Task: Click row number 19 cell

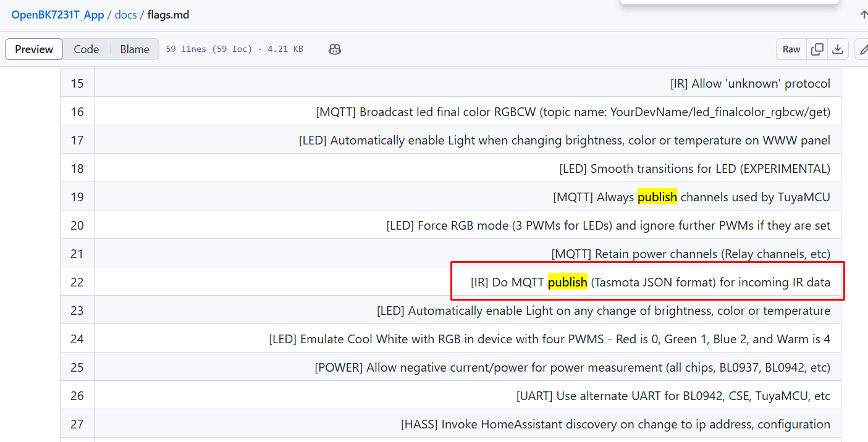Action: (x=77, y=197)
